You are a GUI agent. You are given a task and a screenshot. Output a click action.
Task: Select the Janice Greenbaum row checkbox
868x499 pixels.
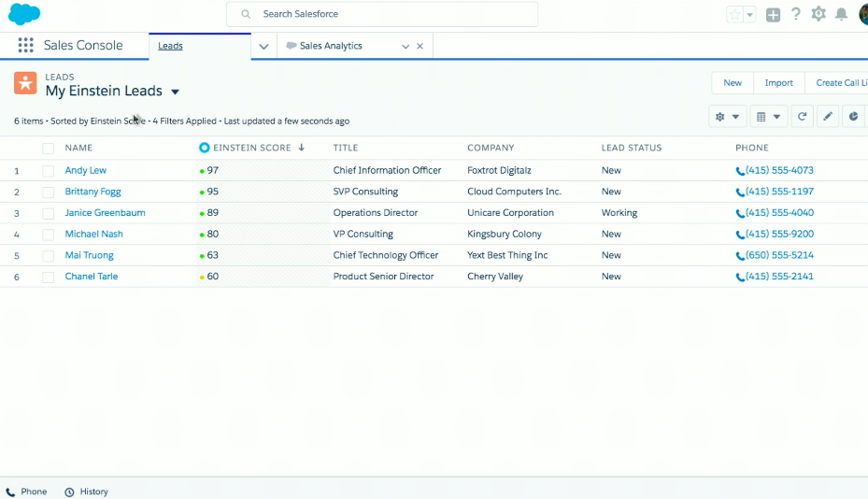(x=48, y=213)
